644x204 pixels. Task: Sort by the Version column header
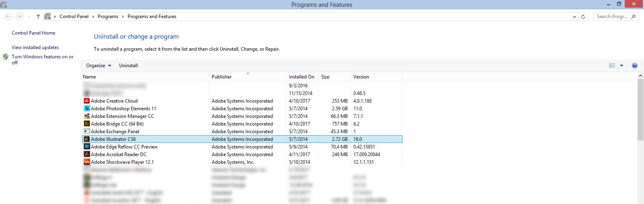click(x=376, y=77)
